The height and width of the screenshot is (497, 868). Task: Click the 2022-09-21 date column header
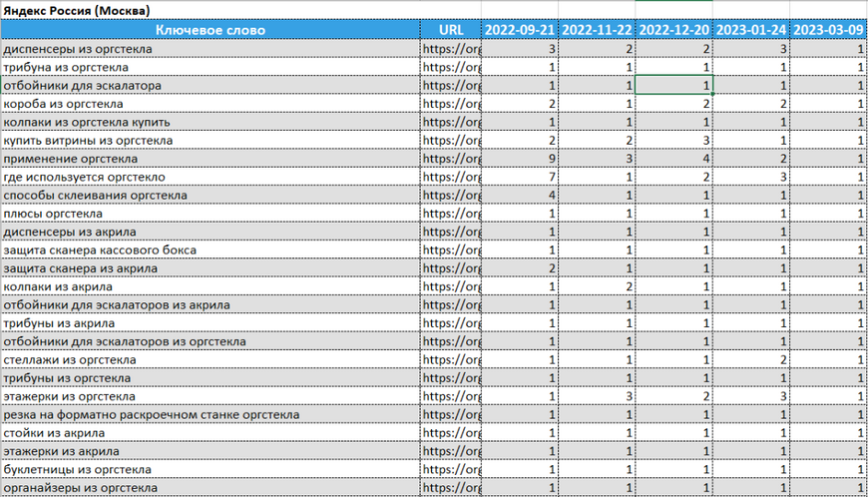(520, 30)
